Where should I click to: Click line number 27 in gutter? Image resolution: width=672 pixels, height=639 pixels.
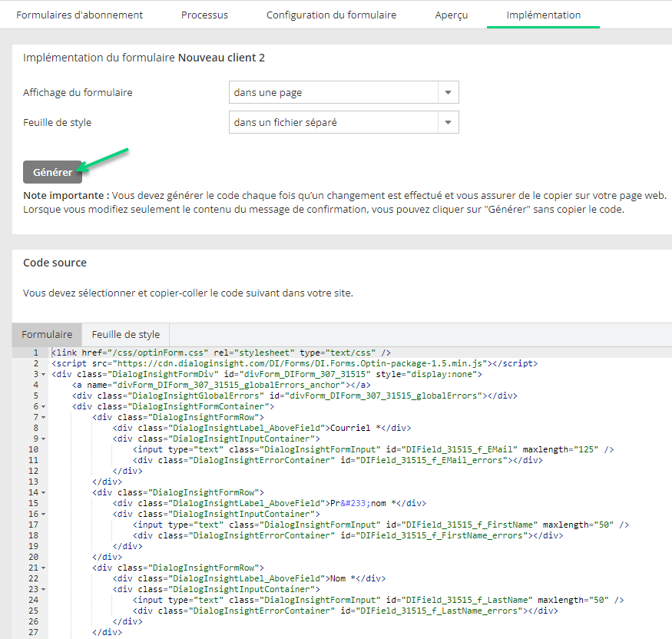[x=34, y=632]
